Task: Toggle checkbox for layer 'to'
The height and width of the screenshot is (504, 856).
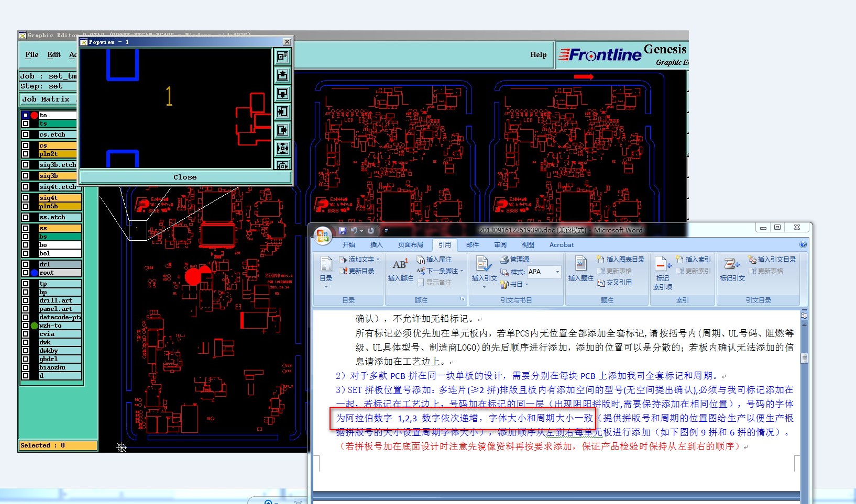Action: point(26,115)
